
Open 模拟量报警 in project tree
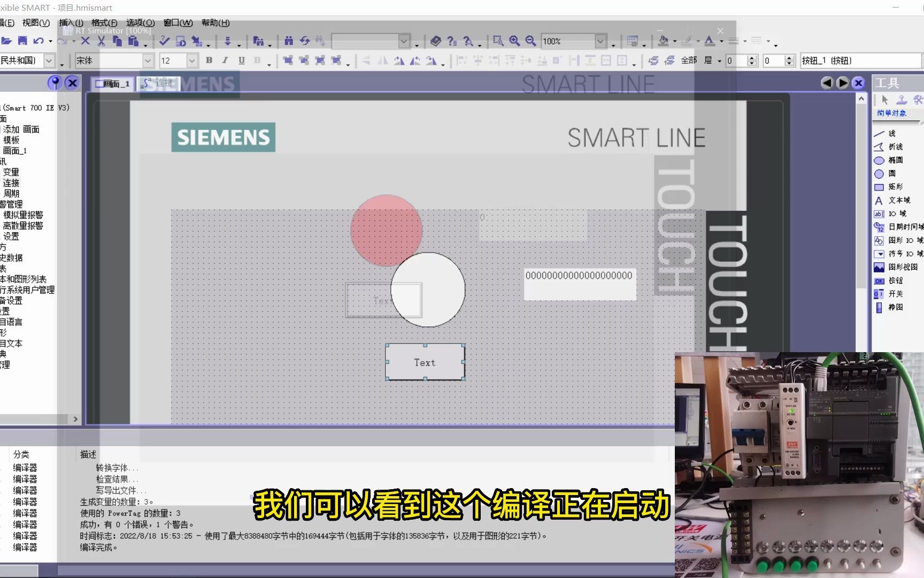click(23, 215)
